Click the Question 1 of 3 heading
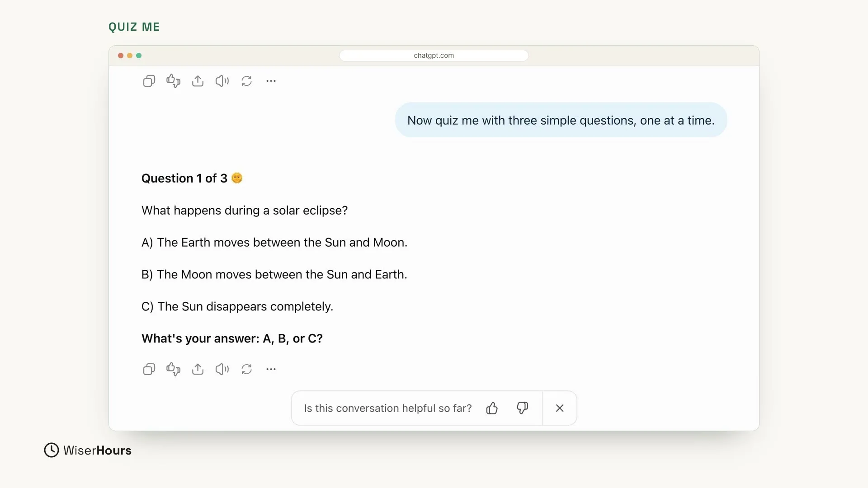The image size is (868, 488). click(x=192, y=178)
